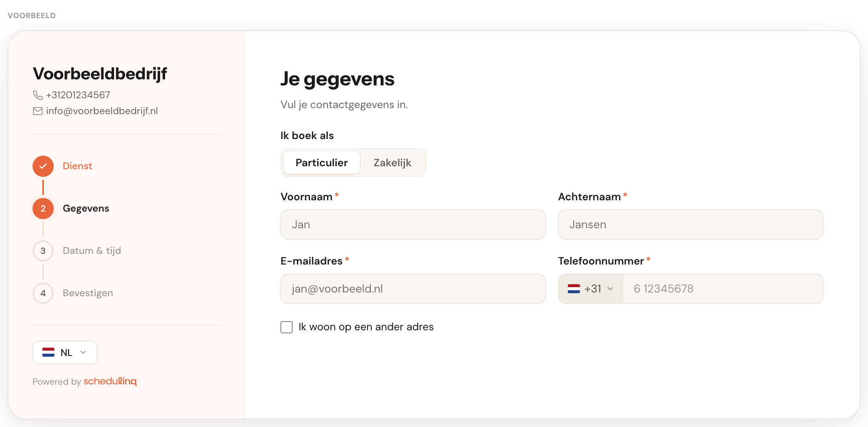Open the NL language dropdown
868x427 pixels.
[x=65, y=353]
